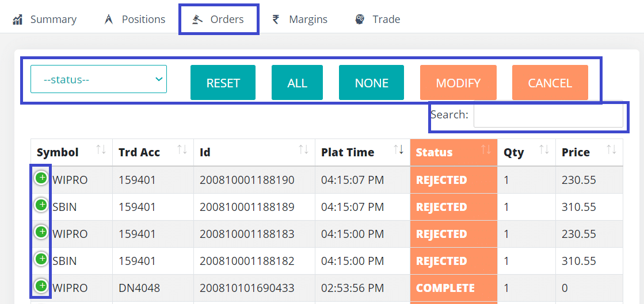644x304 pixels.
Task: Open the Summary tab
Action: pyautogui.click(x=44, y=20)
